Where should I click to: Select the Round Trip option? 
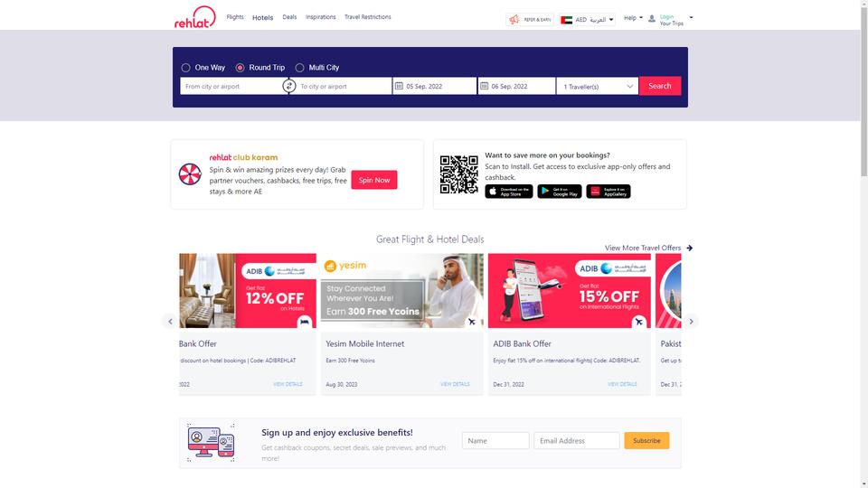(x=260, y=68)
